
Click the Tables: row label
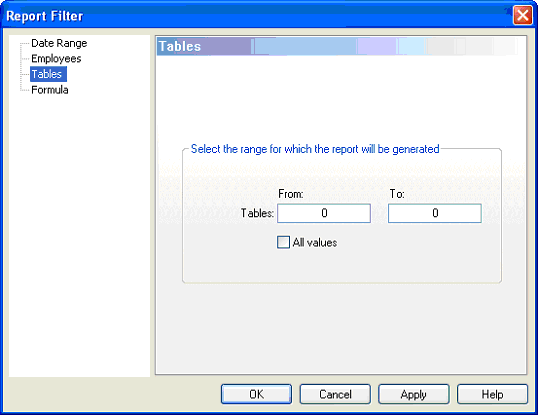(257, 213)
